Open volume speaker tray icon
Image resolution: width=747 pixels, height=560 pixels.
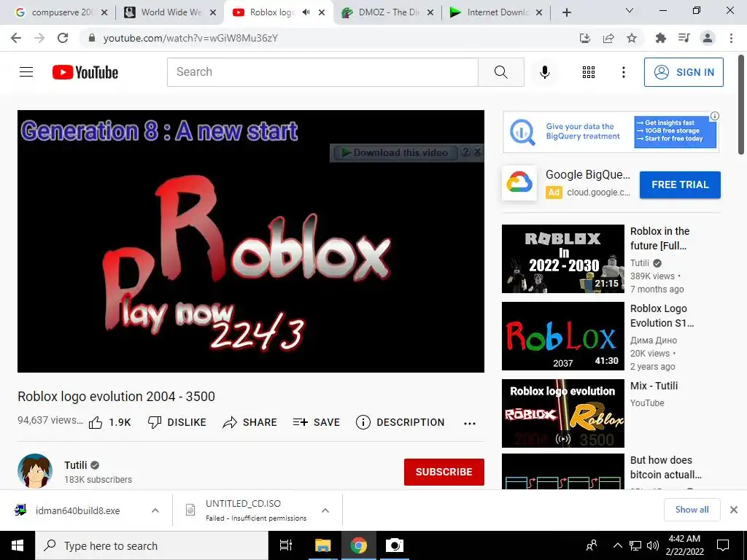[x=653, y=545]
